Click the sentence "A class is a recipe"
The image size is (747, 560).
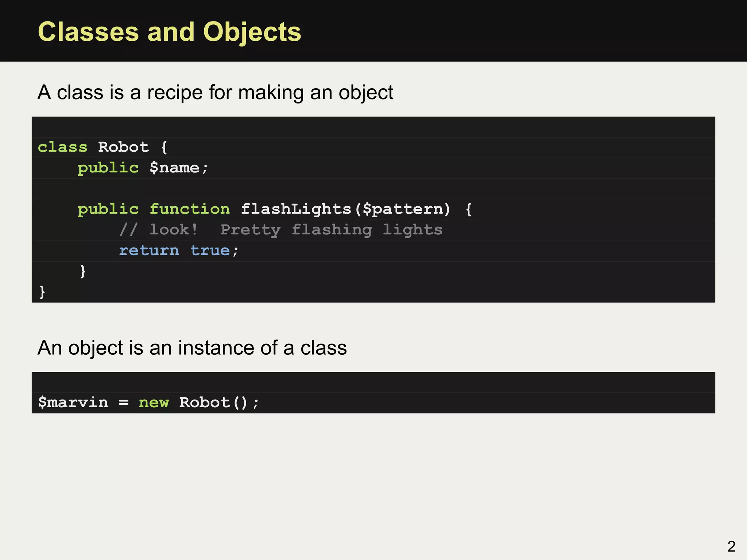(215, 92)
